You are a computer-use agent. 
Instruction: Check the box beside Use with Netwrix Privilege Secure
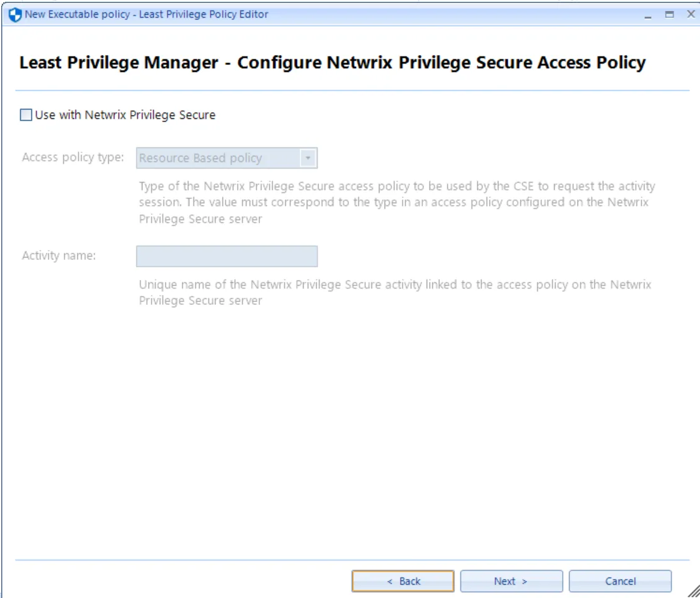point(25,114)
